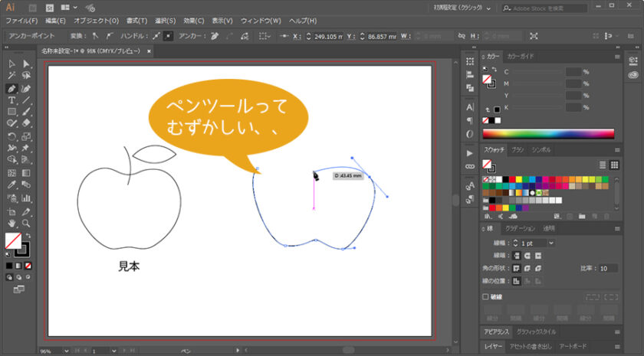The image size is (644, 356).
Task: Select the Eraser tool
Action: click(26, 123)
